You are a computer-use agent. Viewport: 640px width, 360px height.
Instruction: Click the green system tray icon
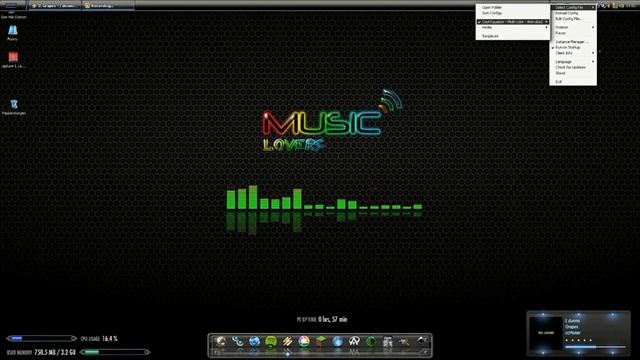pos(622,6)
